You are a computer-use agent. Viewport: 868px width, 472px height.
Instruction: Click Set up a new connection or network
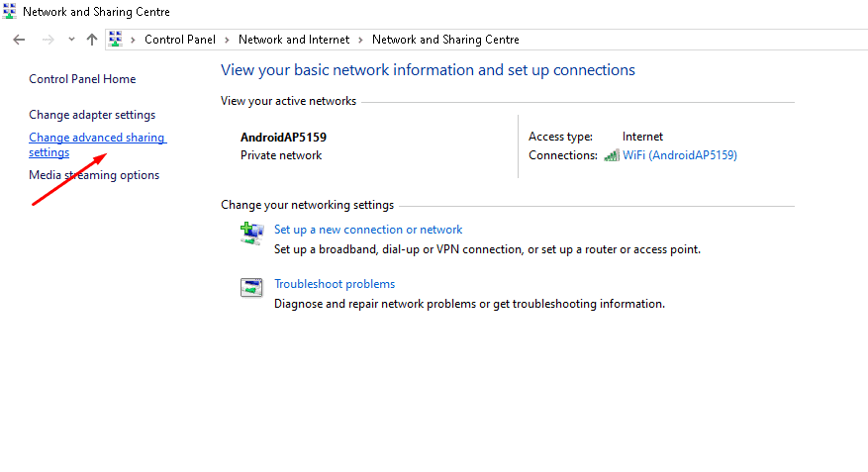[368, 230]
